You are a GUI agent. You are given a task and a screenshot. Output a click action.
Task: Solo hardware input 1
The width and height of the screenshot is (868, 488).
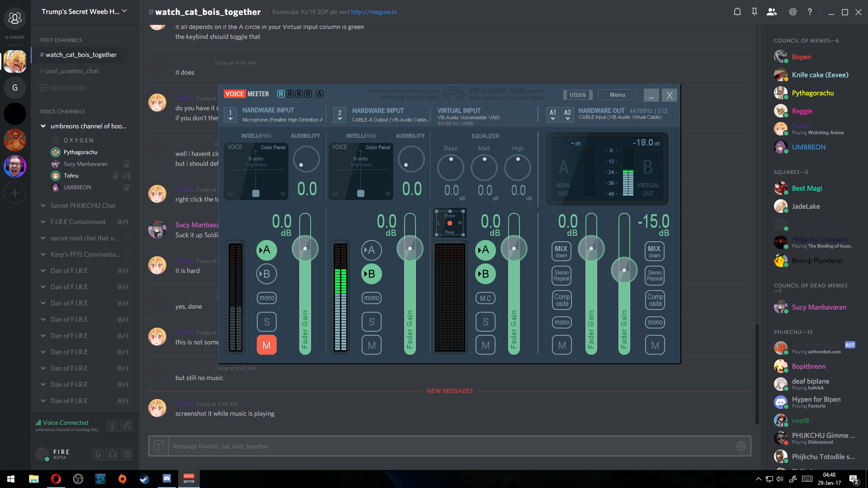click(267, 322)
